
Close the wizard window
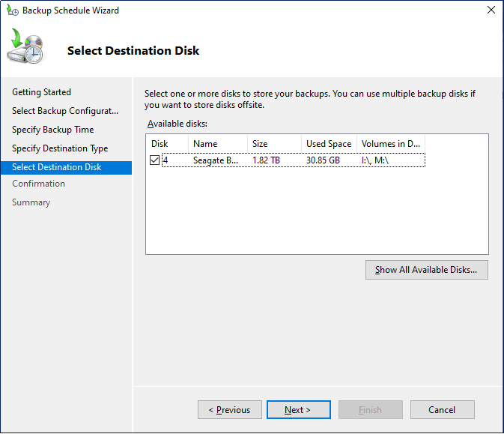point(491,10)
